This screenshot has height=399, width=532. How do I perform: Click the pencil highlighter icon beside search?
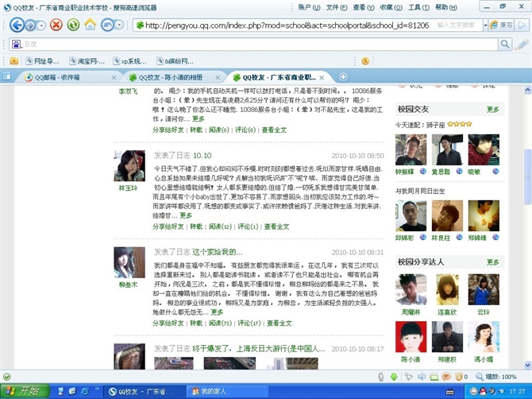pyautogui.click(x=522, y=45)
